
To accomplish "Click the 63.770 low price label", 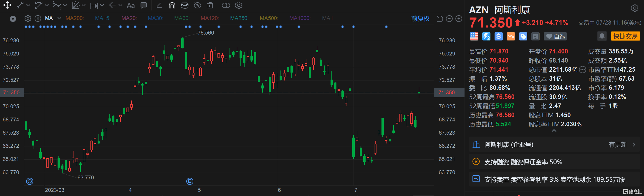I will (86, 178).
